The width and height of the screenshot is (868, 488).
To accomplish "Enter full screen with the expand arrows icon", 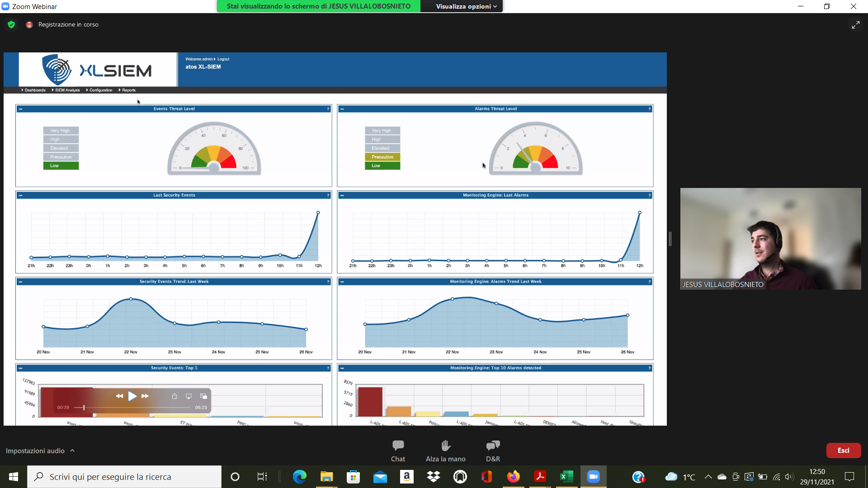I will click(855, 25).
